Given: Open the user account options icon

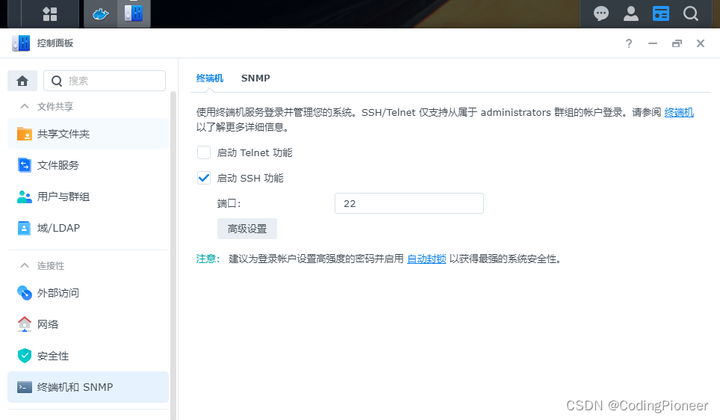Looking at the screenshot, I should (x=631, y=14).
